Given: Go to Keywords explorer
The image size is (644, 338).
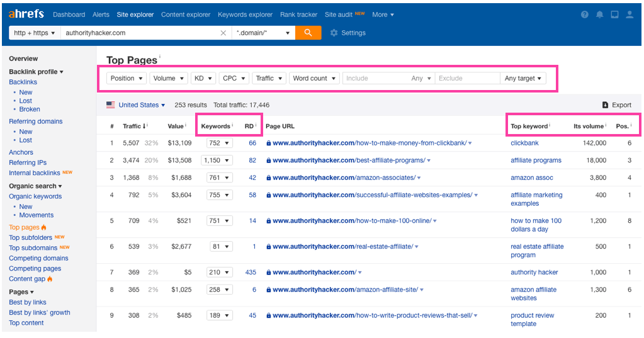Looking at the screenshot, I should click(245, 14).
